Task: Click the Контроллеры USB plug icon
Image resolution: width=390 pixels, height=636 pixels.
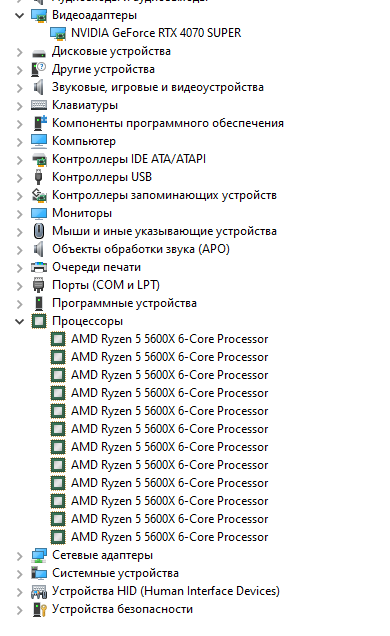Action: [x=39, y=177]
